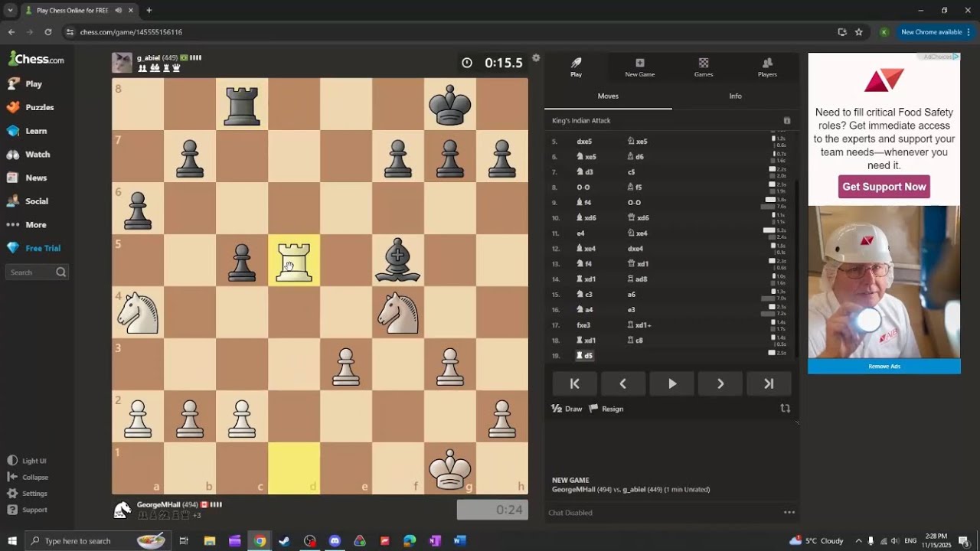This screenshot has height=551, width=980.
Task: Step forward one move
Action: (x=720, y=384)
